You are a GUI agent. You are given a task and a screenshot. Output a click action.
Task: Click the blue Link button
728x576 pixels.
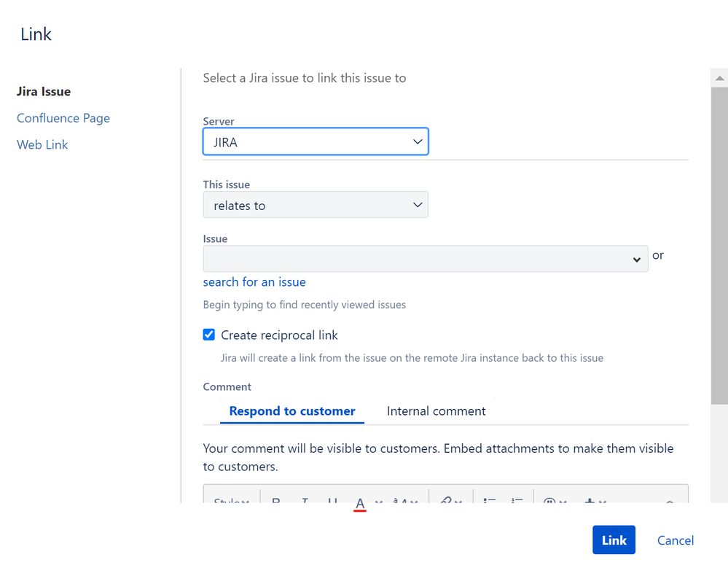(x=614, y=540)
